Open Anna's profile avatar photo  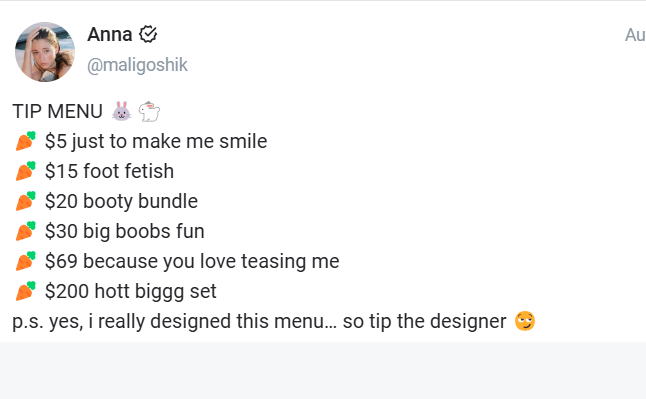[x=45, y=52]
